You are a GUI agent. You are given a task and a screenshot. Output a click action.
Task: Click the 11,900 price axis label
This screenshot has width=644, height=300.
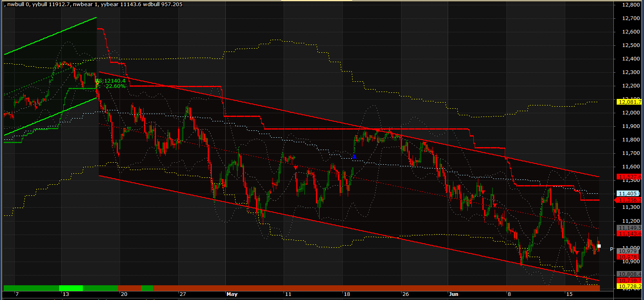point(631,126)
